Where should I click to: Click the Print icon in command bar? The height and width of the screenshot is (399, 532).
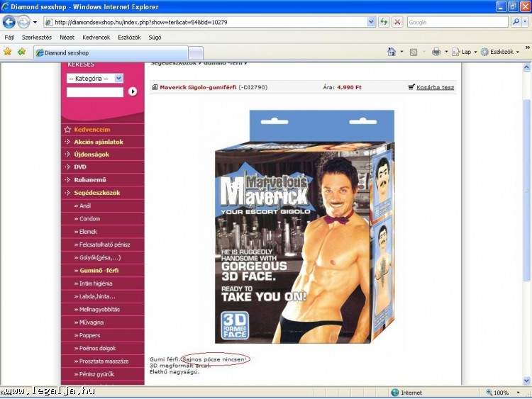tap(436, 52)
